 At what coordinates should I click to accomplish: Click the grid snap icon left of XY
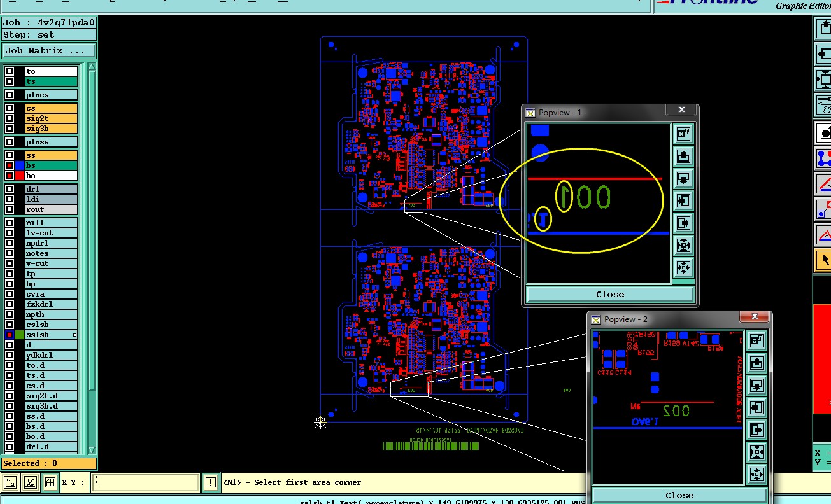50,483
